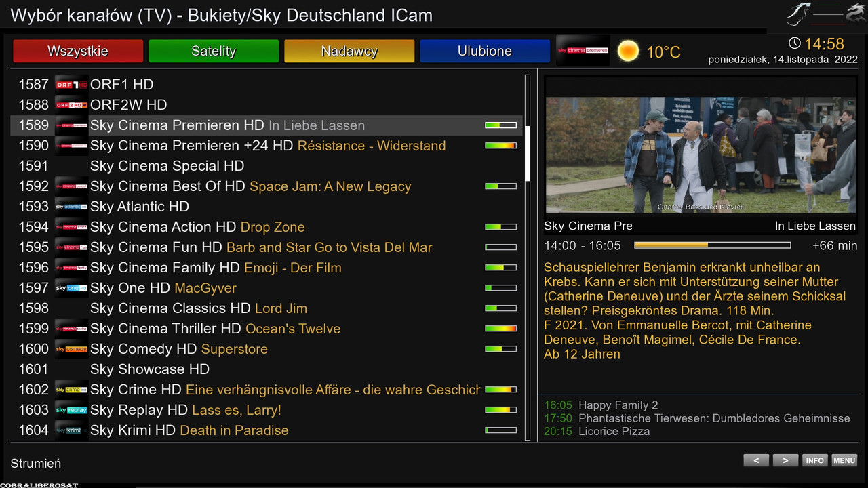Click the Sky Krimi HD logo
The image size is (868, 488).
pos(71,430)
